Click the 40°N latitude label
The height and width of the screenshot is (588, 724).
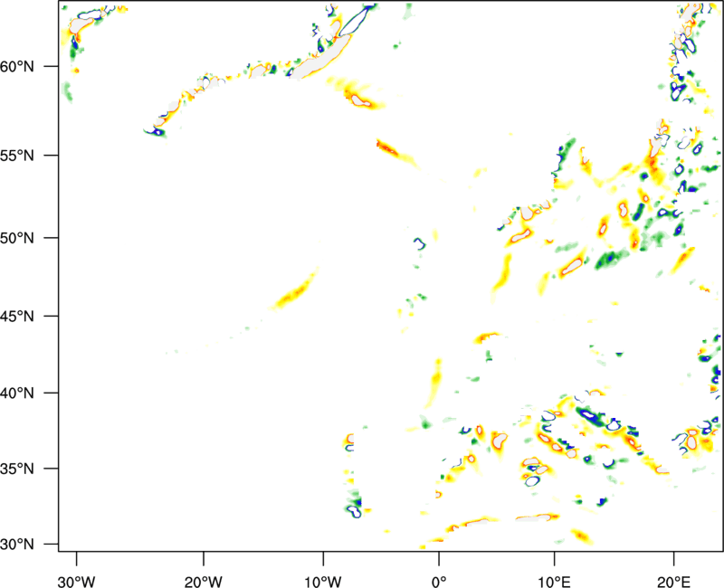(x=17, y=394)
